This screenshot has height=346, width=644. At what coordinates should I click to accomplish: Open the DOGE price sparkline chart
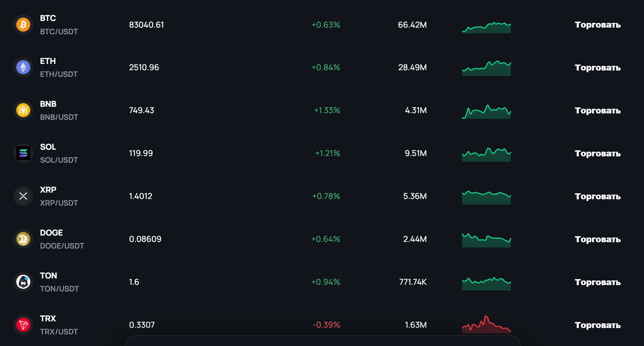[x=486, y=240]
